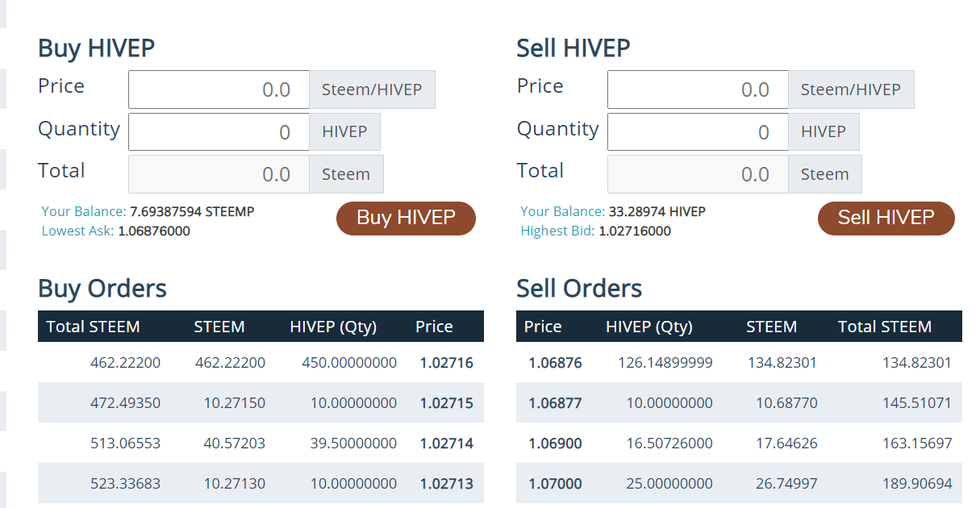Click the Steem/HIVEP unit label in Sell Price

pyautogui.click(x=851, y=90)
